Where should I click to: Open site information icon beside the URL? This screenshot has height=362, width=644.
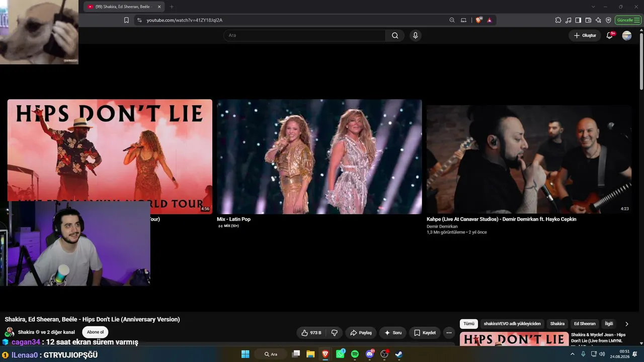click(x=139, y=20)
